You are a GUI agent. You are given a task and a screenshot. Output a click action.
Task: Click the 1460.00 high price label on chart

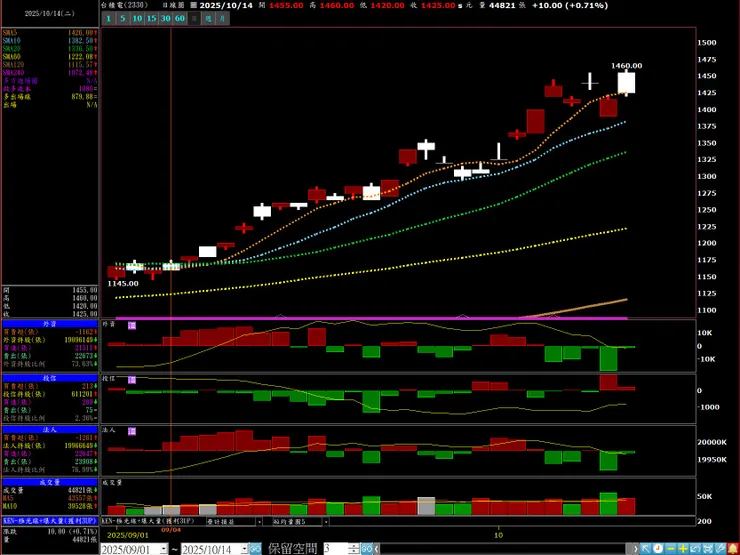[x=626, y=66]
